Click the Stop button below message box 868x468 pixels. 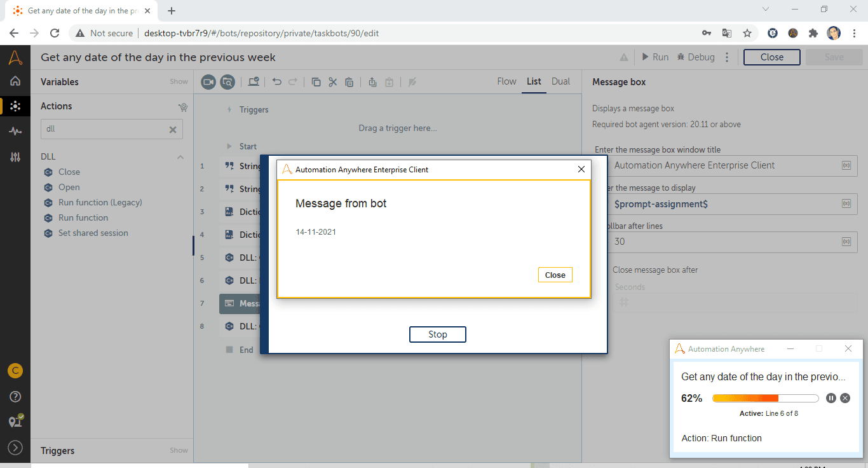point(437,334)
